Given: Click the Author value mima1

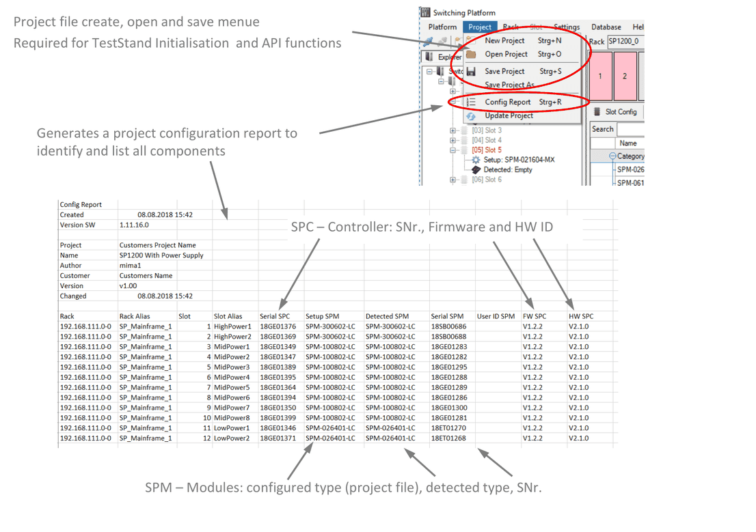Looking at the screenshot, I should click(x=130, y=265).
